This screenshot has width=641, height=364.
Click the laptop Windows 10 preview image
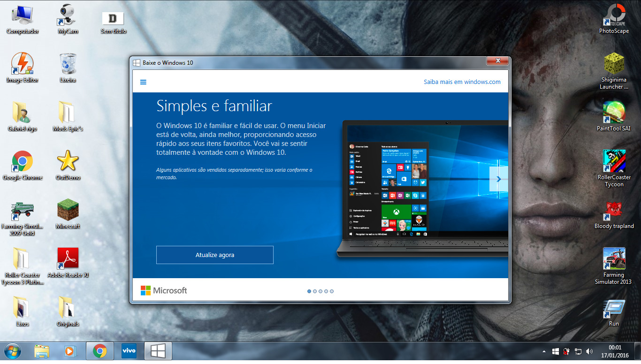click(422, 189)
